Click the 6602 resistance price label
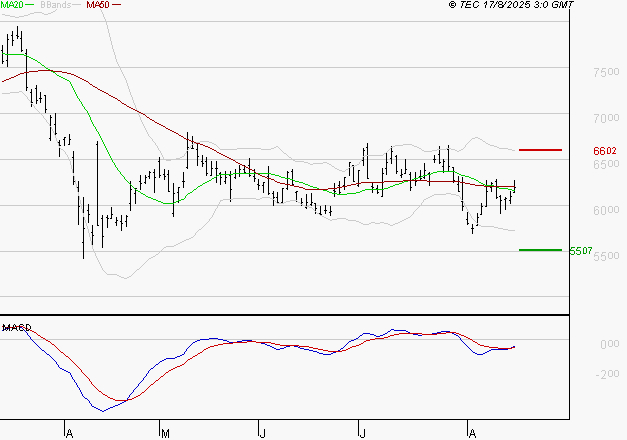 605,151
